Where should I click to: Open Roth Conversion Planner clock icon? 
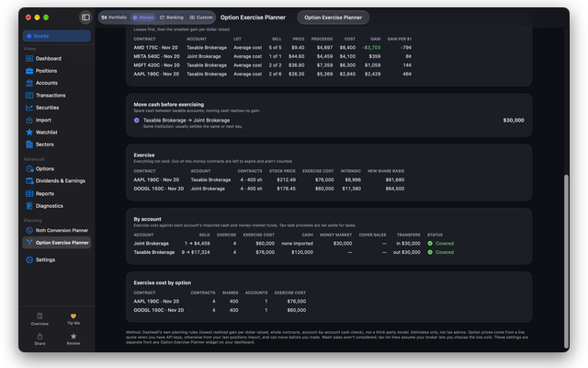tap(29, 231)
